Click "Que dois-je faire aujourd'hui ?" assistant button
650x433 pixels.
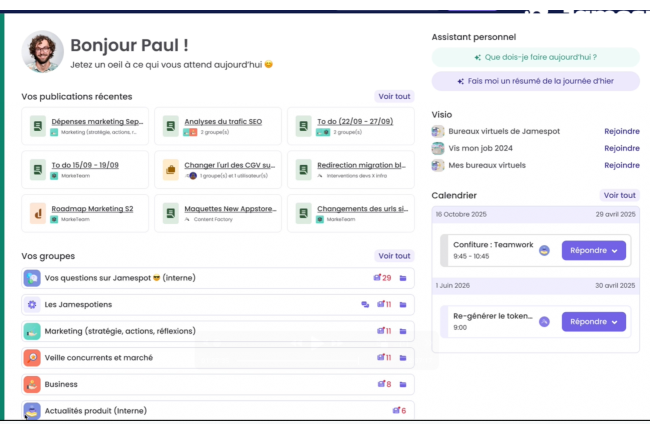[535, 57]
